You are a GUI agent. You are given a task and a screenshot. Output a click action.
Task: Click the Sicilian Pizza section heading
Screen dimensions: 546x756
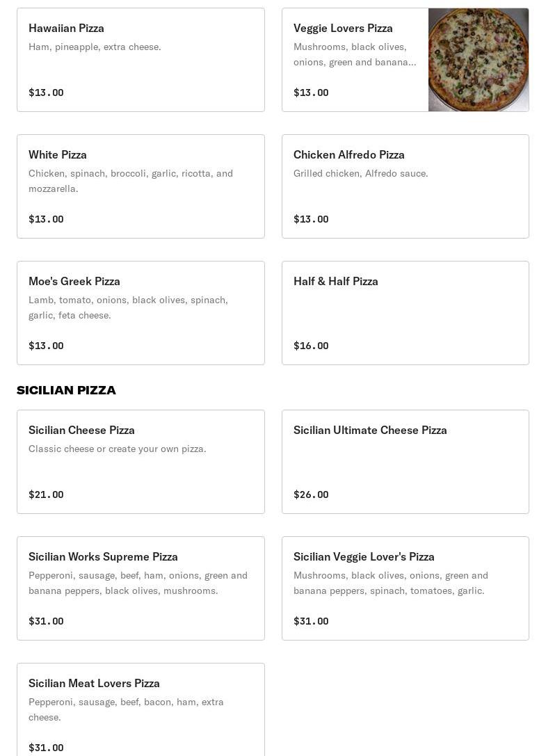pyautogui.click(x=66, y=390)
